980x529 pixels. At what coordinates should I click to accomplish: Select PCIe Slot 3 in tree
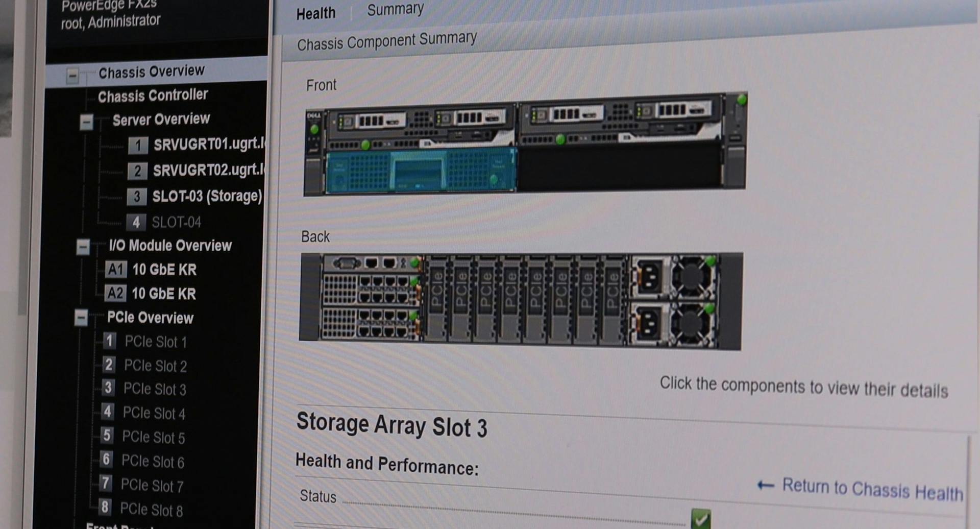pos(155,389)
